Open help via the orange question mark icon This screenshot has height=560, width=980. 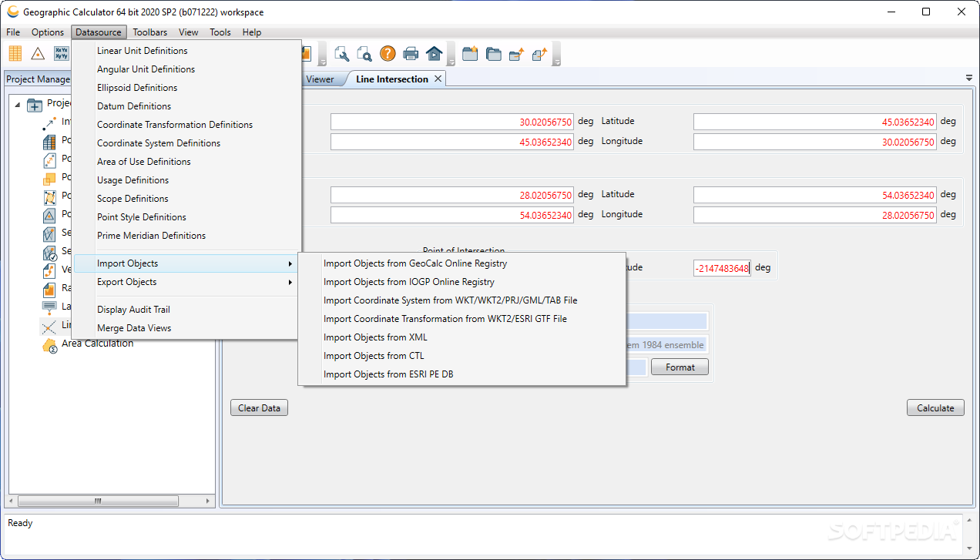pyautogui.click(x=388, y=53)
